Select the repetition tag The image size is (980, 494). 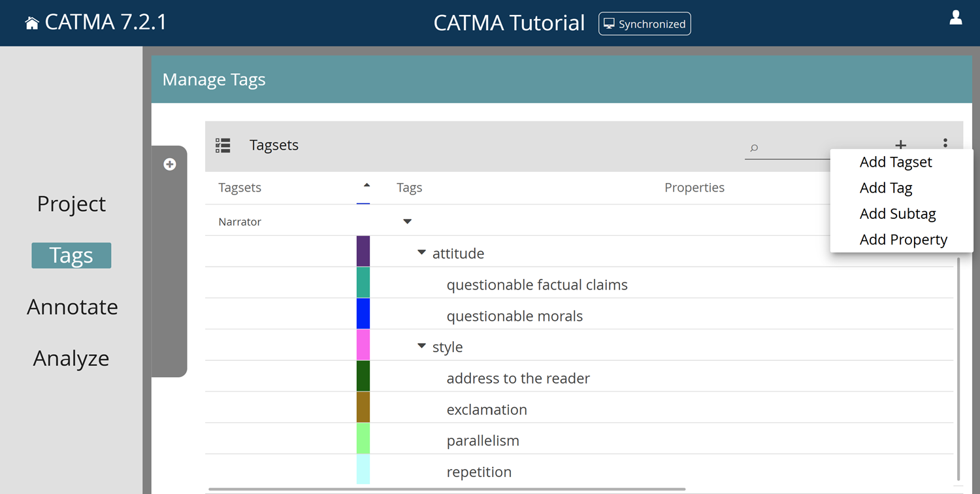(x=479, y=472)
